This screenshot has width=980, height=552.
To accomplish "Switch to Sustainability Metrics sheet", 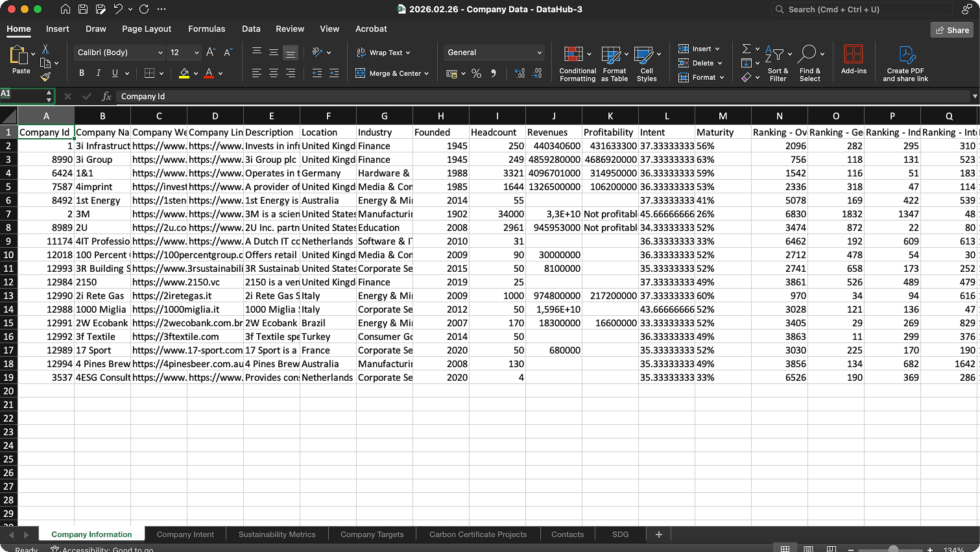I will [x=277, y=534].
